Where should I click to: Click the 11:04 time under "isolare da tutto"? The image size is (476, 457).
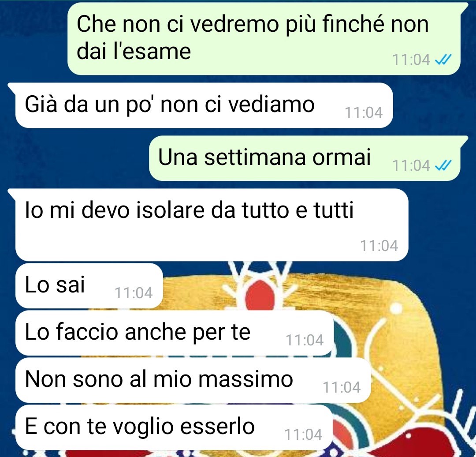coord(379,246)
